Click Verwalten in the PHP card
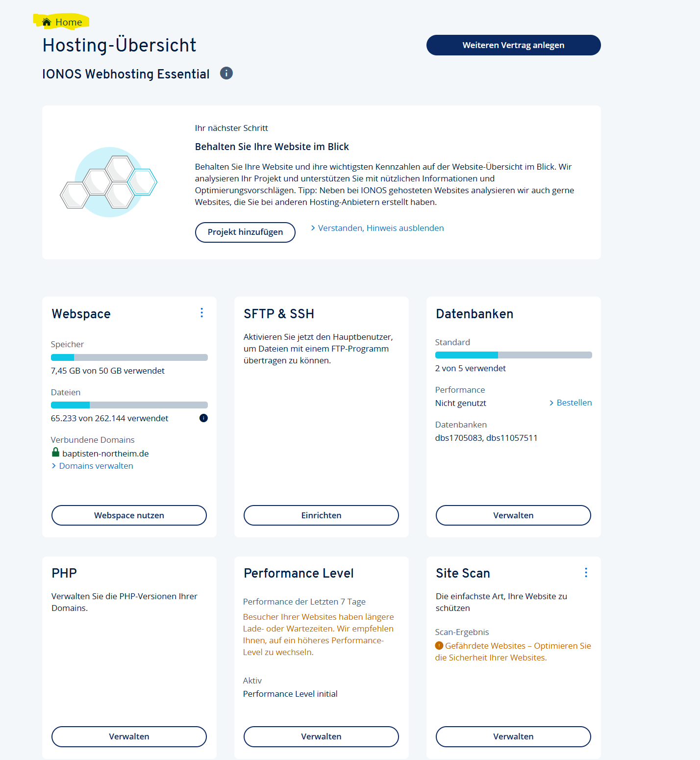 click(129, 736)
